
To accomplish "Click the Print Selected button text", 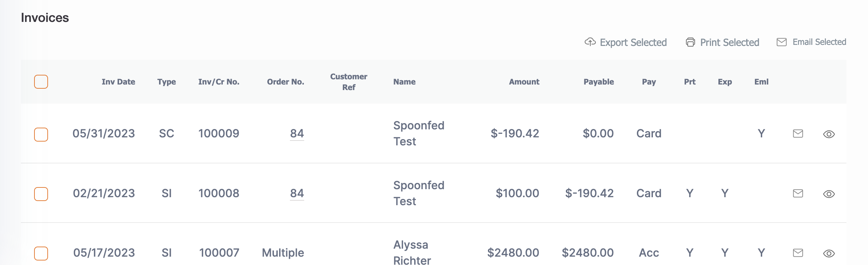I will tap(730, 42).
